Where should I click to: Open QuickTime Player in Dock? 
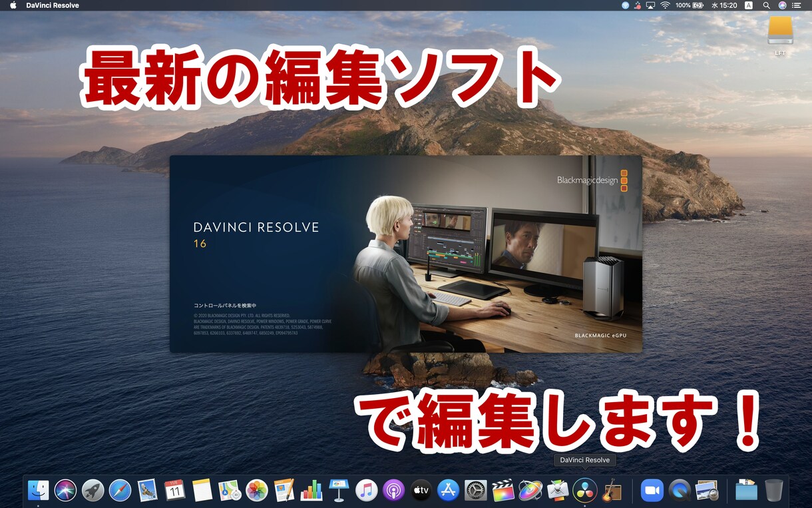click(680, 491)
